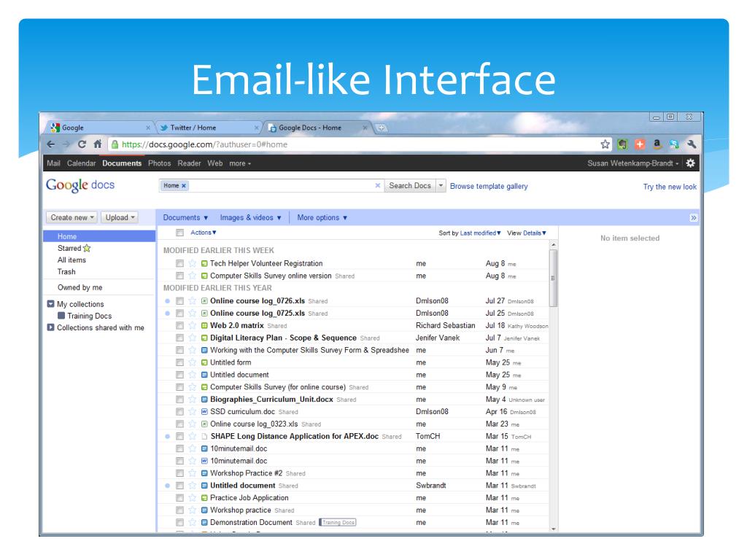
Task: Star the Untitled form item
Action: [193, 362]
